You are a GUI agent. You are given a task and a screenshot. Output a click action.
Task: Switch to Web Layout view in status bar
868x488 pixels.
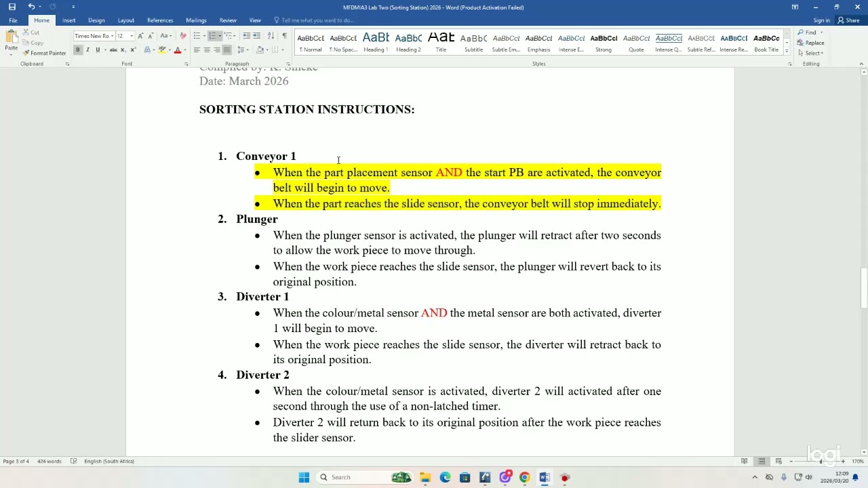pyautogui.click(x=778, y=462)
